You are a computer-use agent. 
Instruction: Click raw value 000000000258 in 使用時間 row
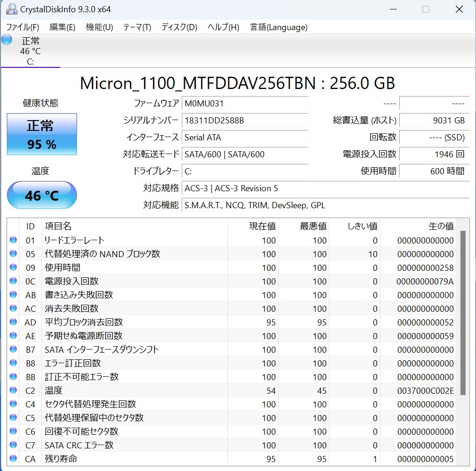[425, 268]
